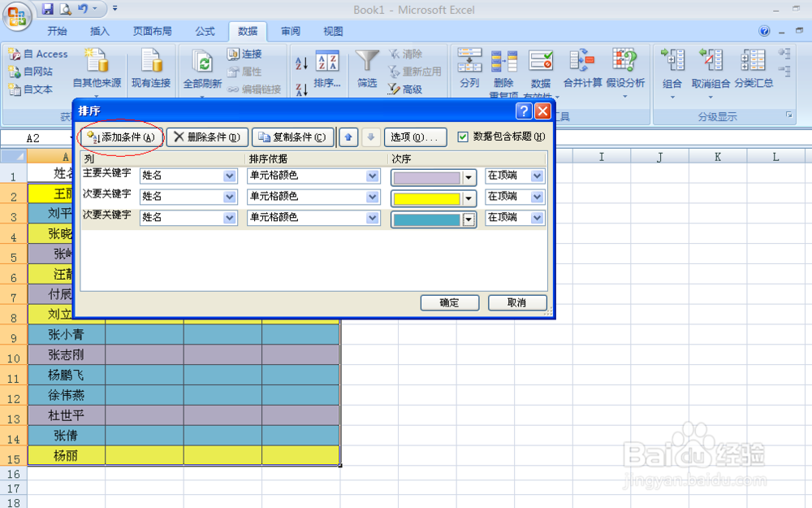This screenshot has width=812, height=508.
Task: Confirm sort with 确定 button
Action: 450,302
